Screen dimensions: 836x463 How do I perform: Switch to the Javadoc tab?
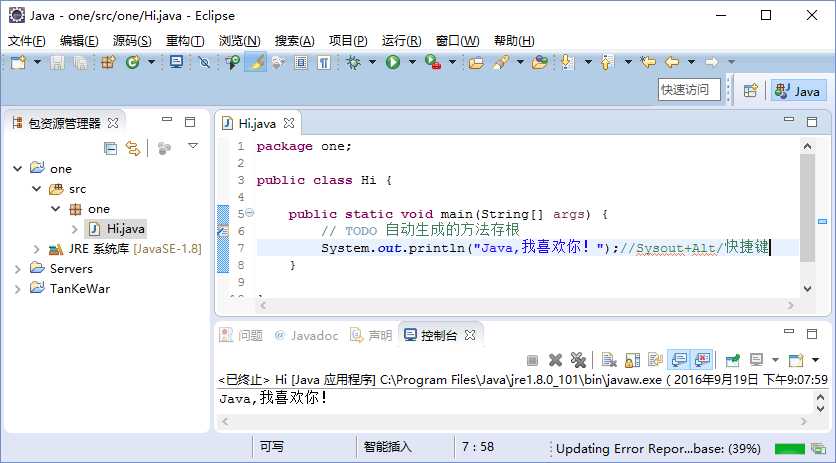(307, 336)
